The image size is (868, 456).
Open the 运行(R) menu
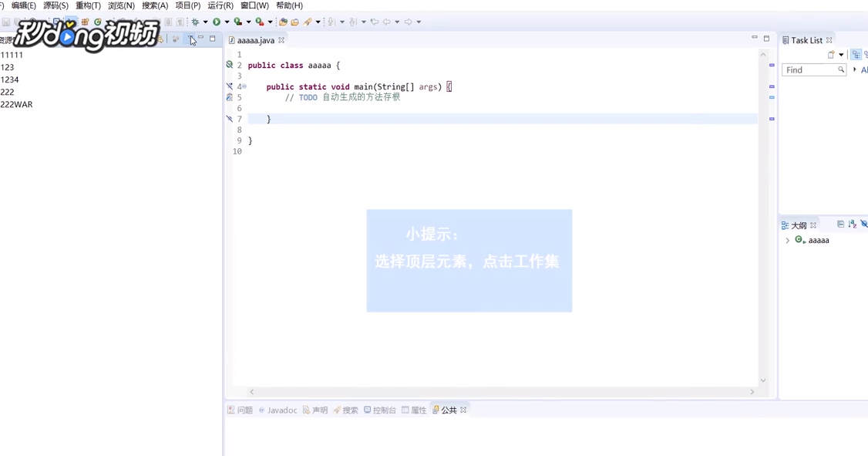[220, 5]
